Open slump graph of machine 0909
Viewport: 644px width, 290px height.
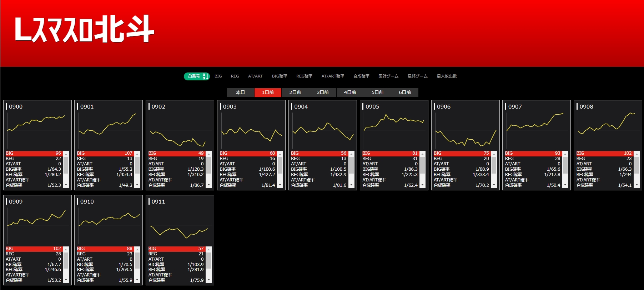coord(37,226)
